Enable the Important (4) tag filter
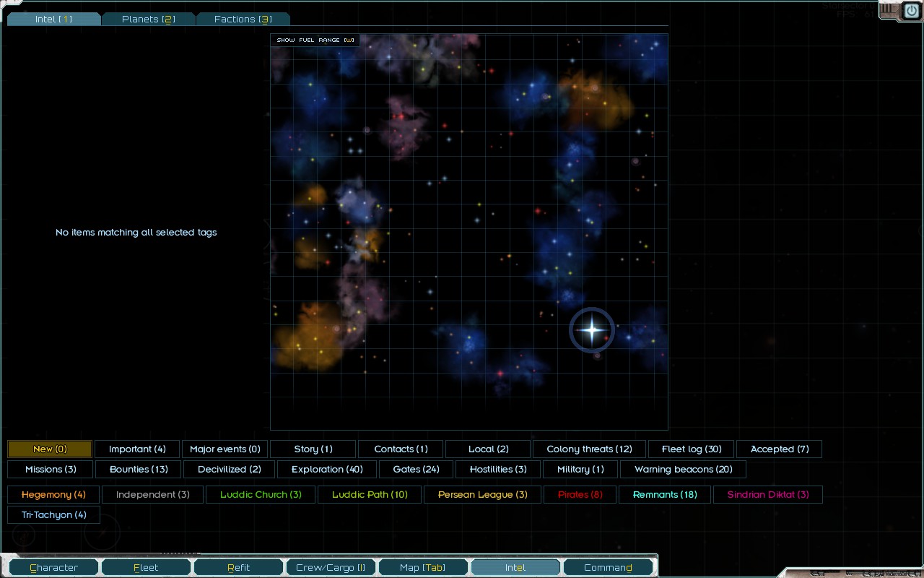The height and width of the screenshot is (578, 924). point(137,449)
